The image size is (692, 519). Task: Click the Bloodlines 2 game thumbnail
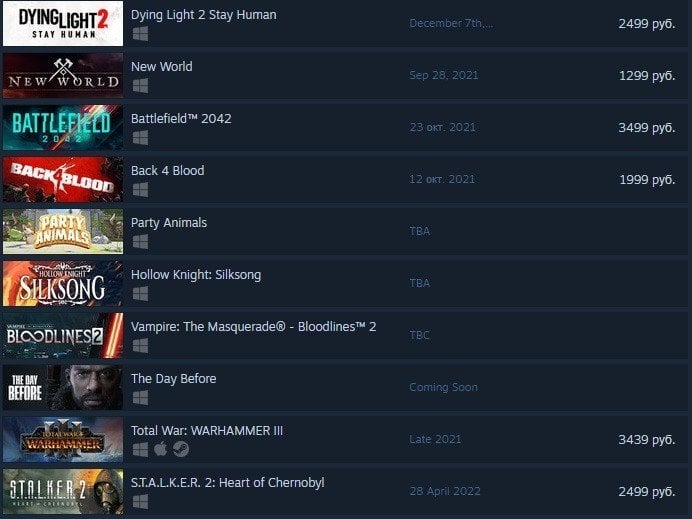(63, 335)
